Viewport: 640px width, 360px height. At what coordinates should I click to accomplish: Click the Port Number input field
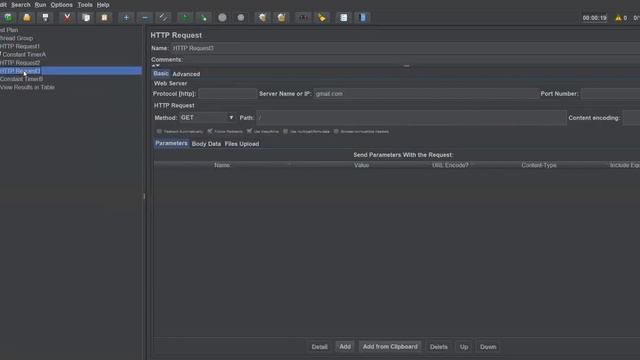(611, 94)
